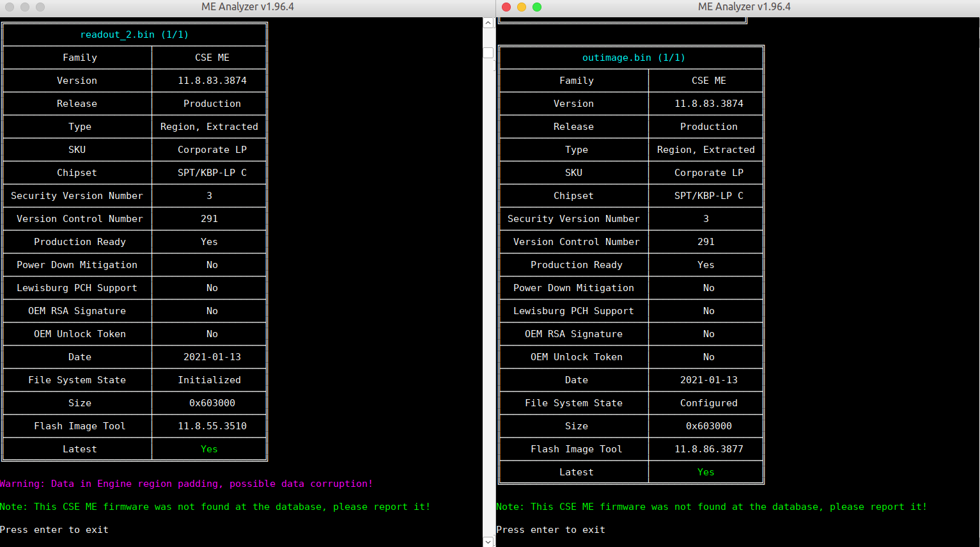This screenshot has width=980, height=547.
Task: Click Power Down Mitigation label in left table
Action: [x=77, y=265]
